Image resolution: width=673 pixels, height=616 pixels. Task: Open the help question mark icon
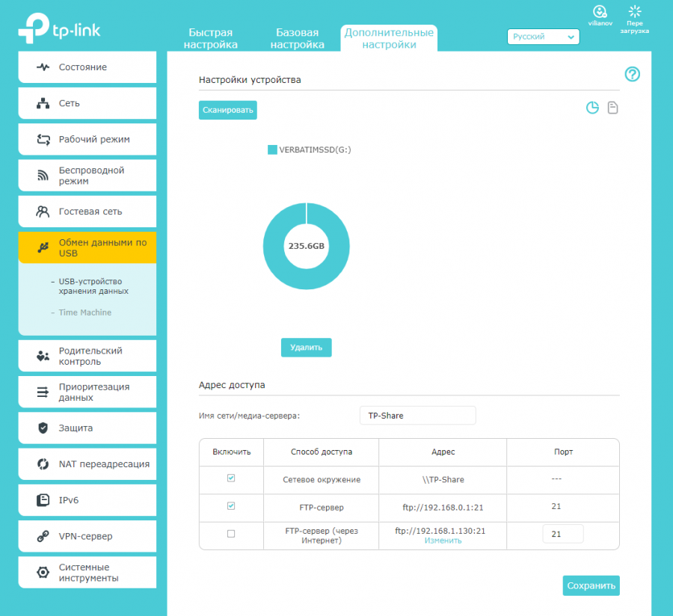coord(632,74)
